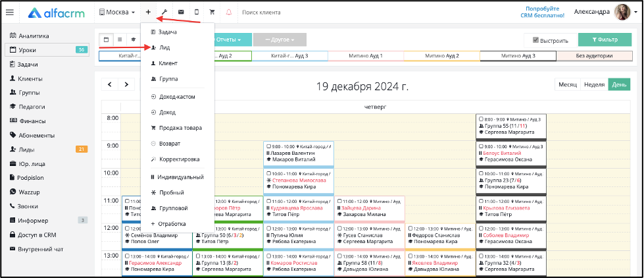Screen dimensions: 644x278
Task: Open Клиенты in sidebar
Action: point(27,78)
